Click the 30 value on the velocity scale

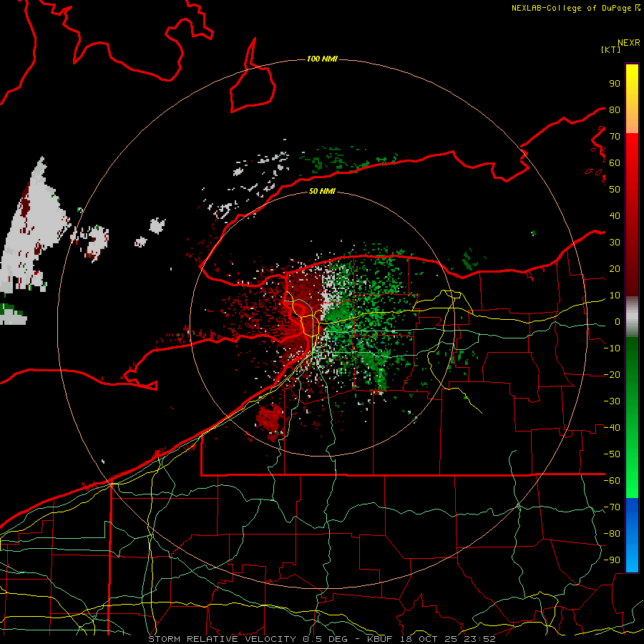tap(615, 243)
